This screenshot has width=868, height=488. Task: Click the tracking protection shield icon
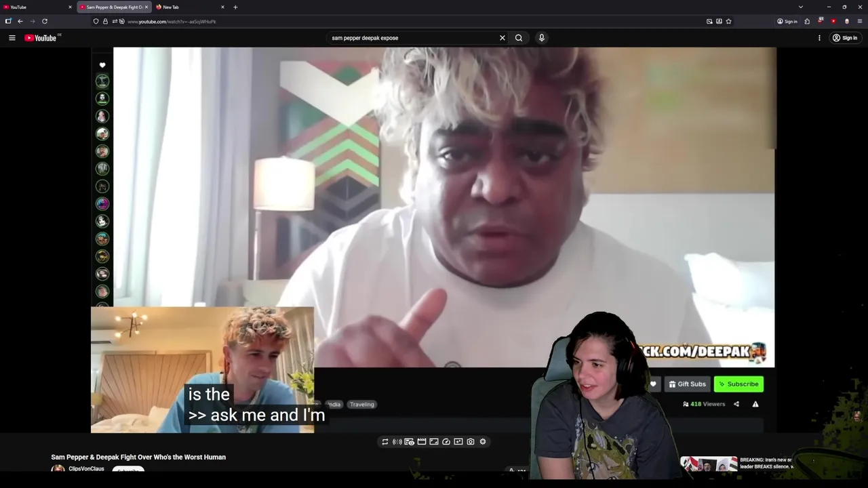click(x=96, y=21)
